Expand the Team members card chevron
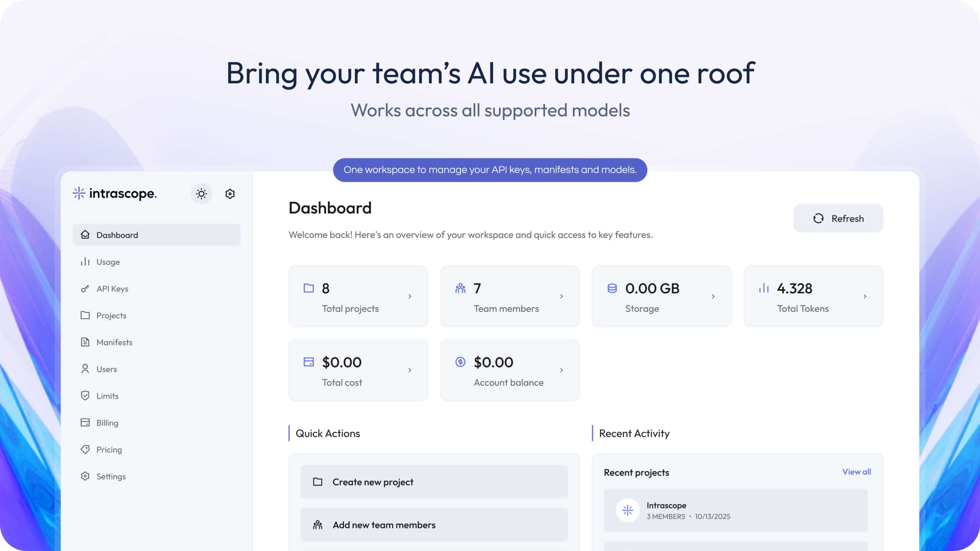 pyautogui.click(x=561, y=296)
